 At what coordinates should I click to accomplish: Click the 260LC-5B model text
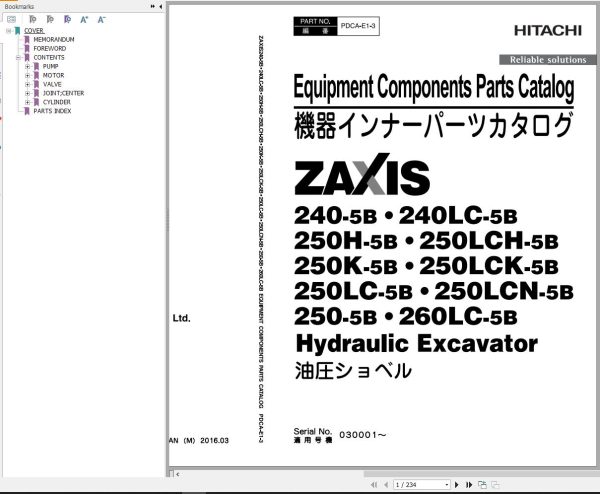point(458,317)
